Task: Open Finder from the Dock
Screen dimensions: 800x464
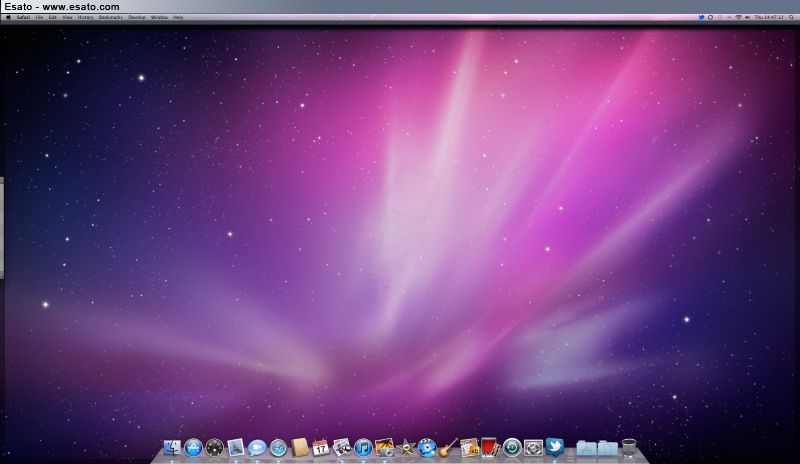Action: [x=172, y=448]
